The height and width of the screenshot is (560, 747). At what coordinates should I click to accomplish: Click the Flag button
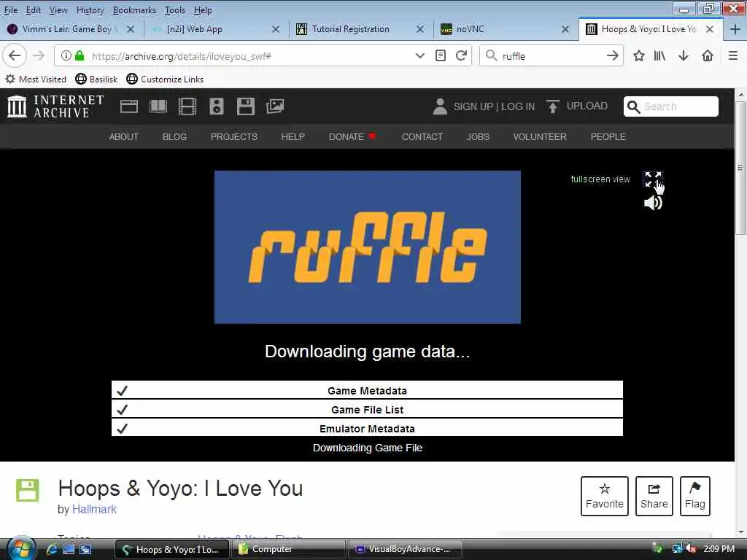click(695, 496)
